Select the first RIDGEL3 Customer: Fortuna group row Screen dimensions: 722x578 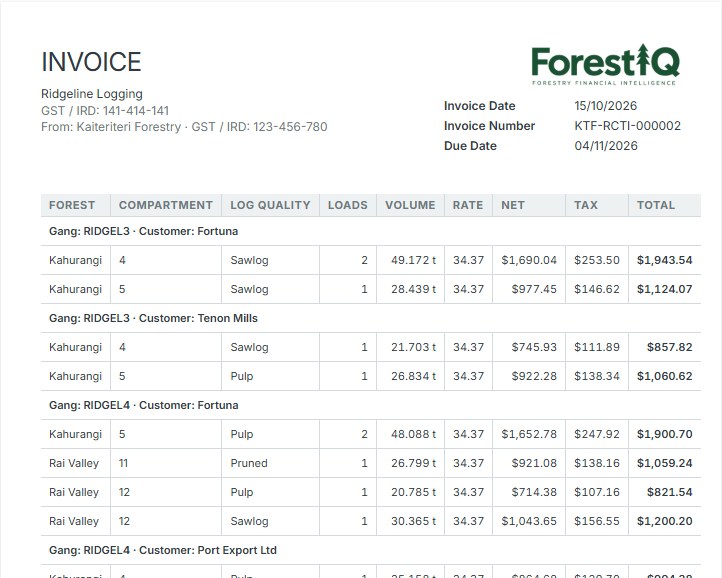[x=371, y=231]
